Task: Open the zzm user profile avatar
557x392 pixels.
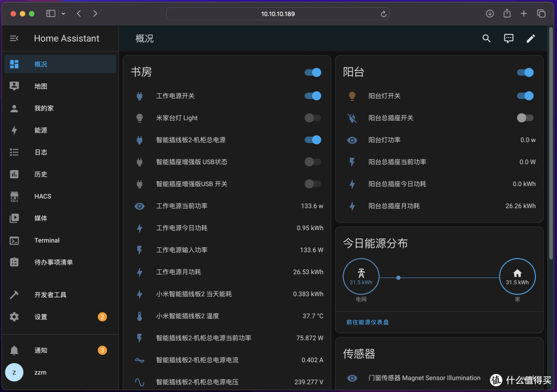Action: pos(14,372)
